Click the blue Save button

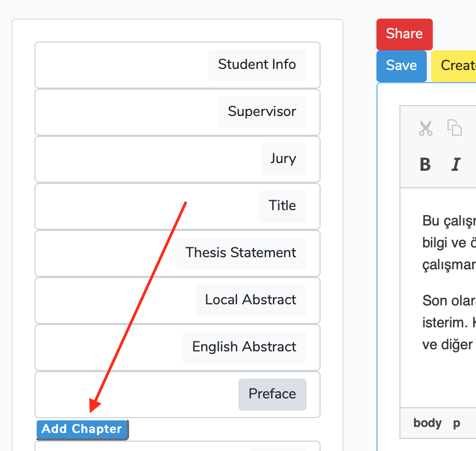coord(401,66)
